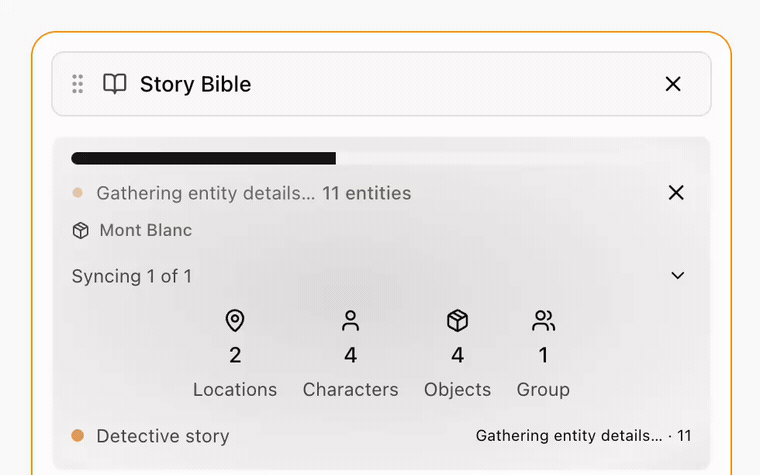The image size is (760, 475).
Task: Collapse the Syncing 1 of 1 section
Action: tap(678, 276)
